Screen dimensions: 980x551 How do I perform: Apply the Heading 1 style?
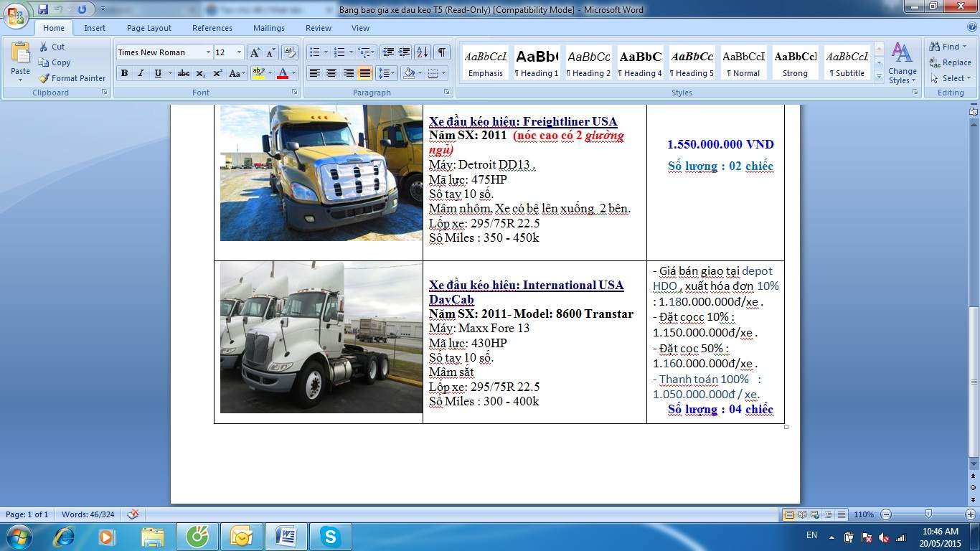[537, 63]
